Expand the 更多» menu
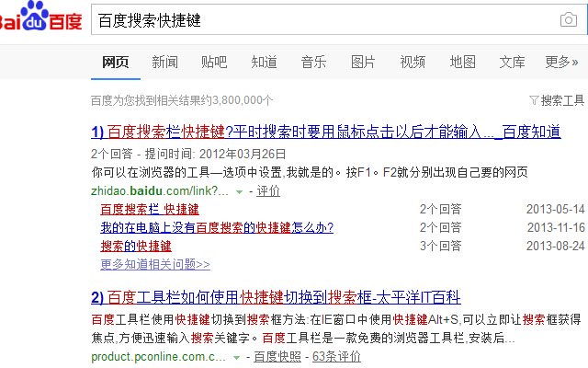The height and width of the screenshot is (368, 588). click(x=561, y=62)
